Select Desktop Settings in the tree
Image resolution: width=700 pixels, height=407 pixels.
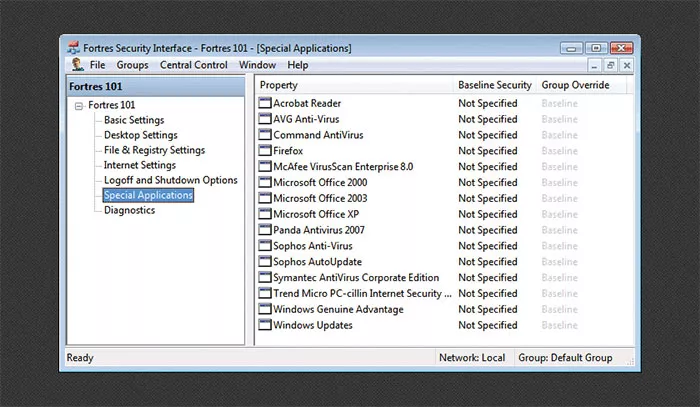click(141, 135)
